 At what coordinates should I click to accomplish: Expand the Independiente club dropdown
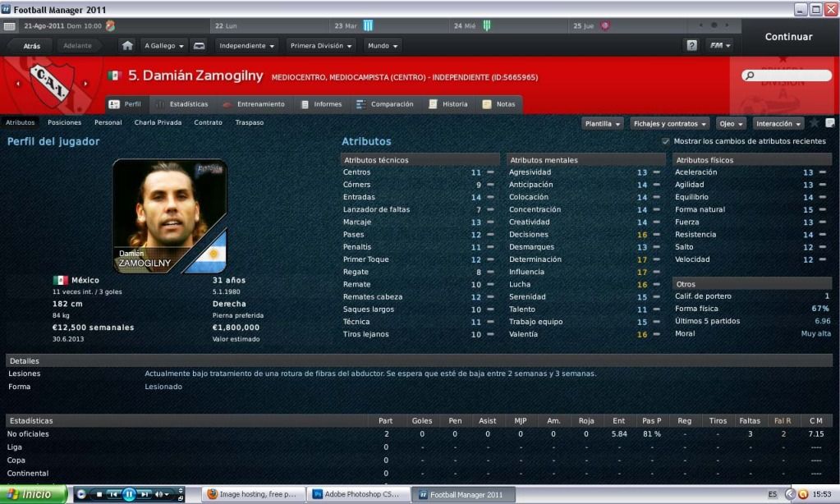click(246, 45)
